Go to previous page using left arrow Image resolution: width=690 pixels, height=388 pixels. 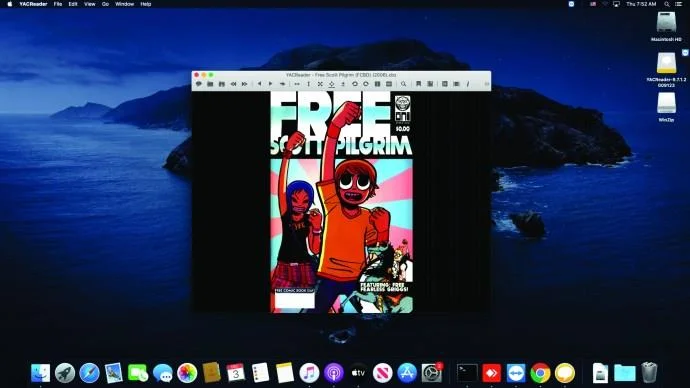pyautogui.click(x=259, y=84)
